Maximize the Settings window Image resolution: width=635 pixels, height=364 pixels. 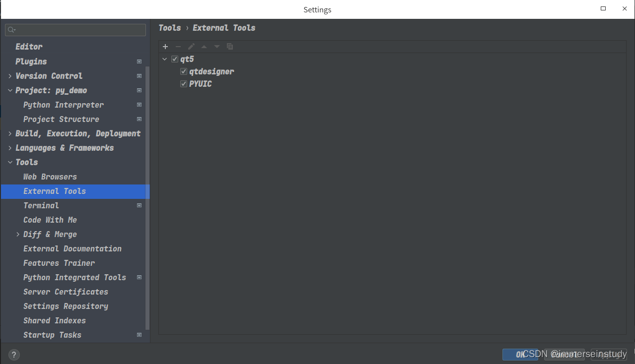603,8
